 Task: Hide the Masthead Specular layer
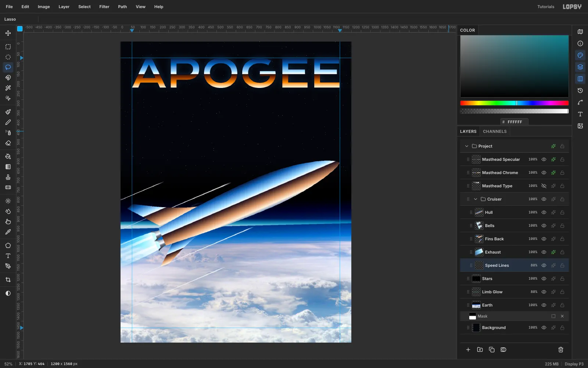click(x=544, y=159)
